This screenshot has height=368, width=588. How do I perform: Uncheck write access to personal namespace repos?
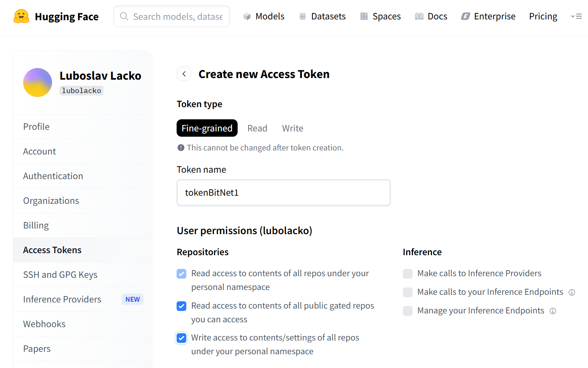(181, 338)
